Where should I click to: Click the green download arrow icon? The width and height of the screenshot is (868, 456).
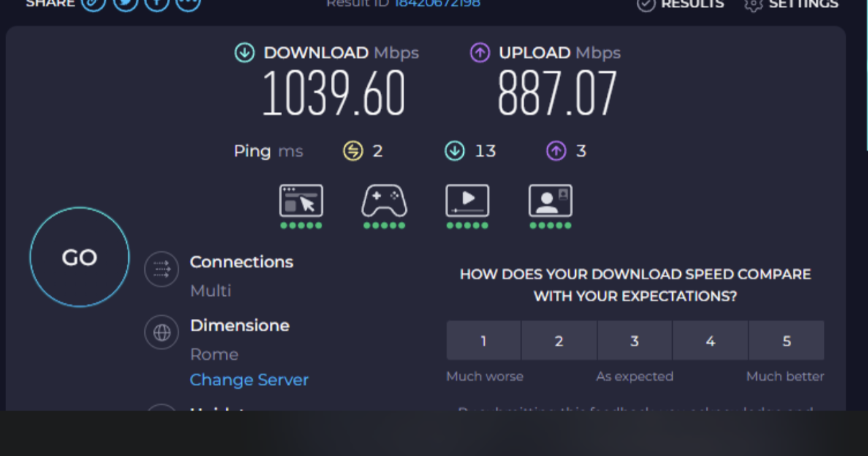pyautogui.click(x=244, y=53)
